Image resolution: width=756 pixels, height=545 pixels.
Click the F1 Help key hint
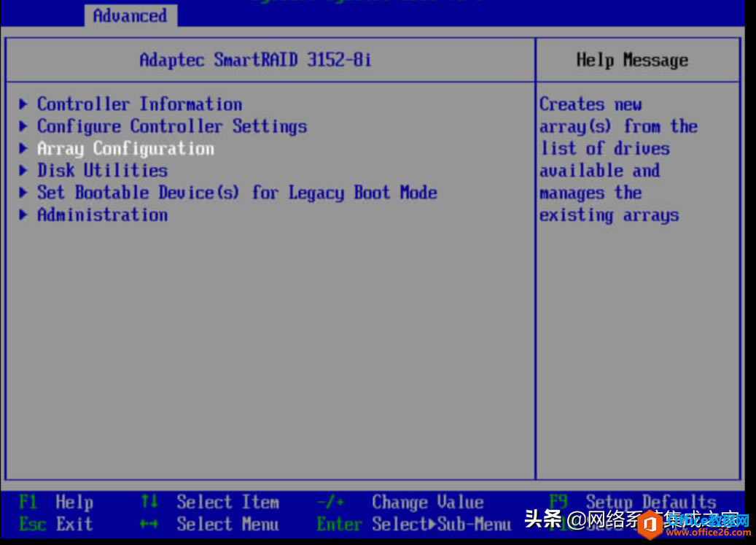[56, 502]
